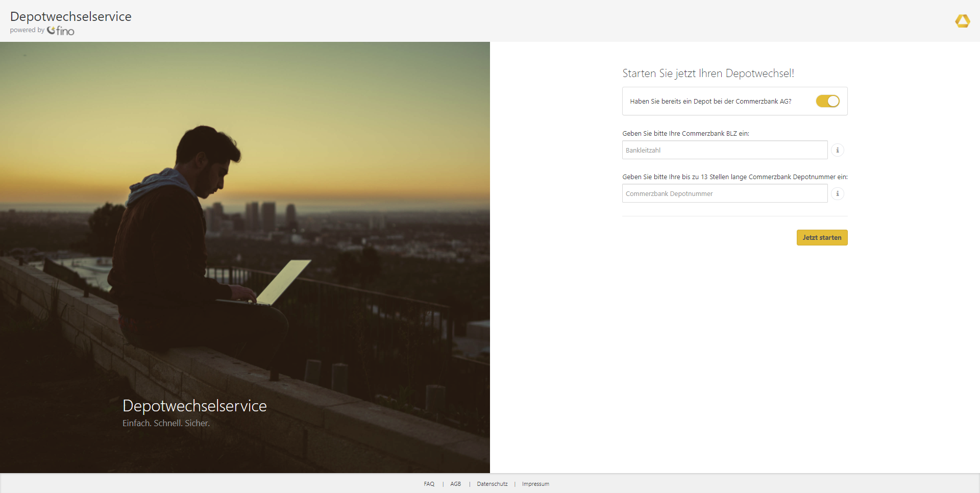Click the 'Einfach. Schnell. Sicher.' tagline
Viewport: 980px width, 493px height.
click(x=166, y=423)
